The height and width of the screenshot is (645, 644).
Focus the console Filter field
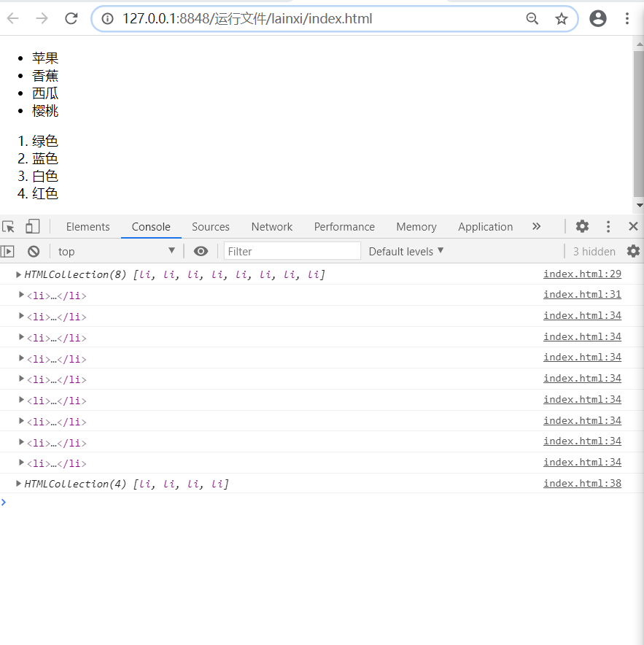(292, 251)
